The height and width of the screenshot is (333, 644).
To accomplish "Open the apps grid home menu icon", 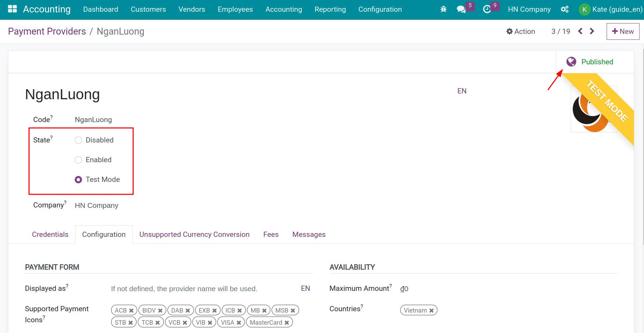I will pos(12,9).
